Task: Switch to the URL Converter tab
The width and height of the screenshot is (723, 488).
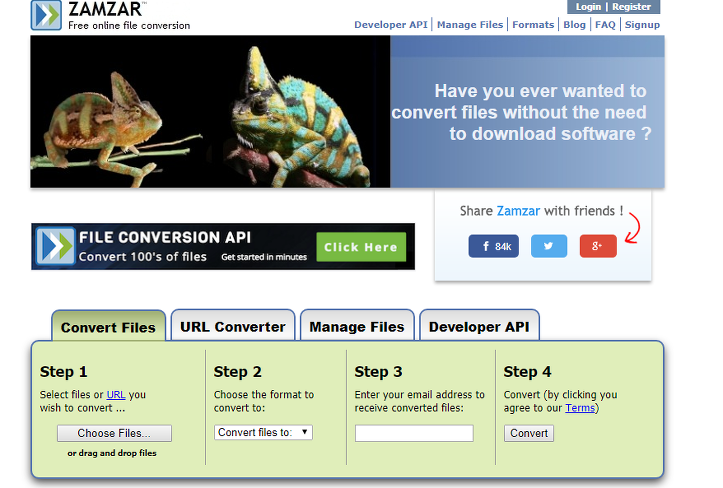Action: click(x=232, y=326)
